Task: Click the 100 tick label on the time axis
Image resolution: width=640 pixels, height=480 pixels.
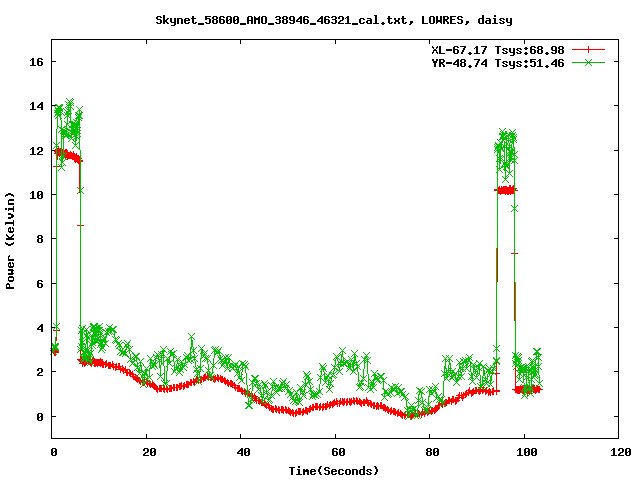Action: click(527, 452)
